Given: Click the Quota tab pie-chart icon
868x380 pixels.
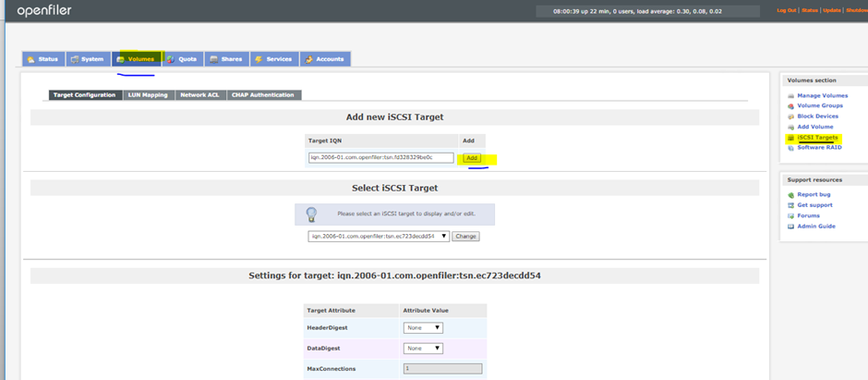Looking at the screenshot, I should [x=171, y=59].
